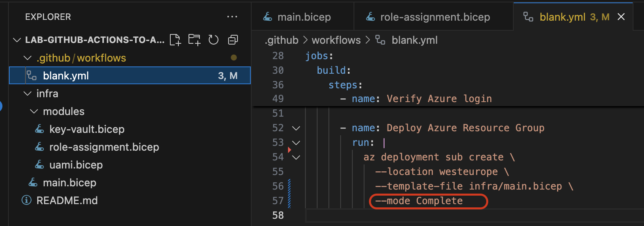Open Explorer more actions ellipsis menu
This screenshot has width=644, height=226.
pyautogui.click(x=232, y=17)
